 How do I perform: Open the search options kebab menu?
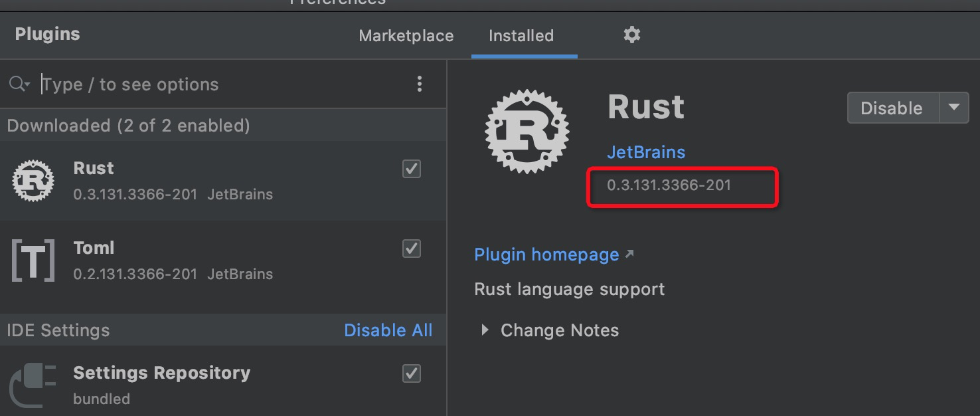(419, 84)
